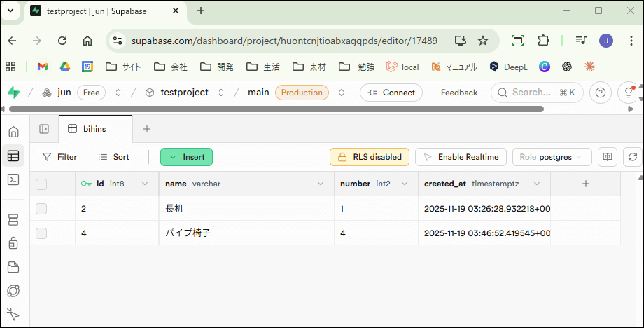The height and width of the screenshot is (328, 644).
Task: Go to project Home sidebar icon
Action: point(13,132)
